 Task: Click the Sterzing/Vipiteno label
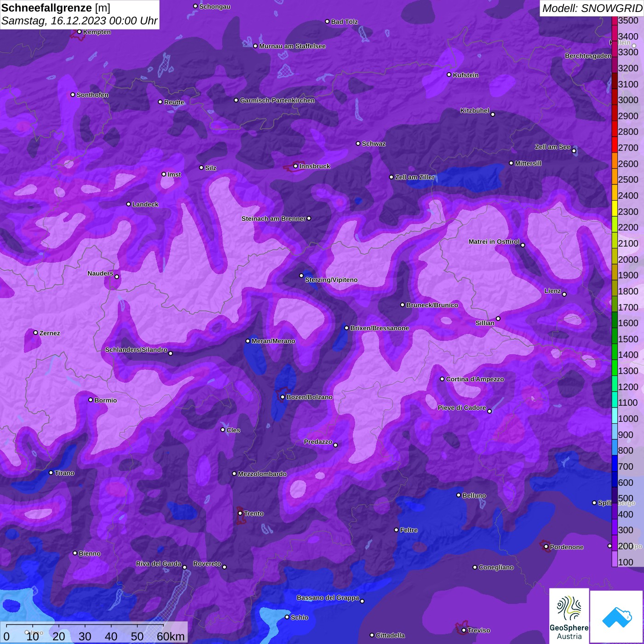pyautogui.click(x=331, y=280)
